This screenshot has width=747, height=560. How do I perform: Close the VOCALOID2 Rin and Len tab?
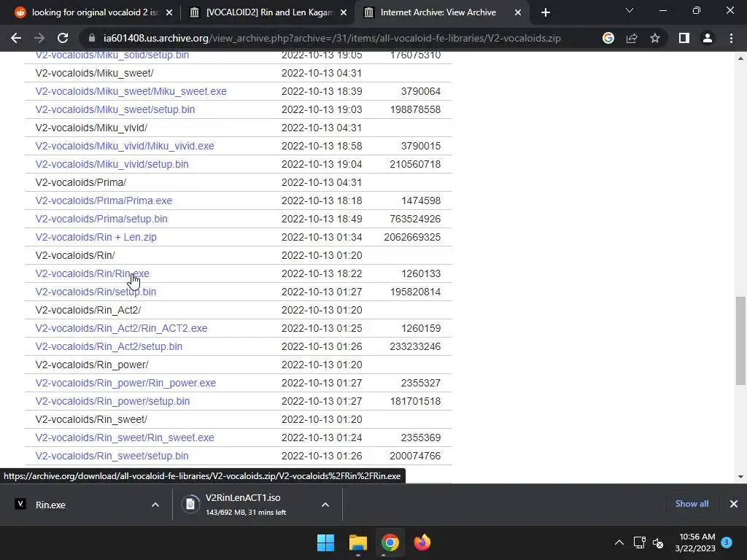(x=344, y=12)
